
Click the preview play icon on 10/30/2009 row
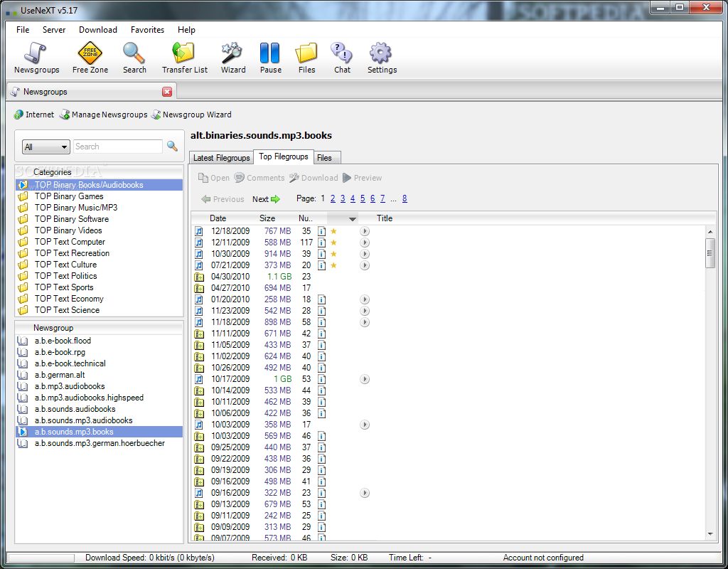365,254
